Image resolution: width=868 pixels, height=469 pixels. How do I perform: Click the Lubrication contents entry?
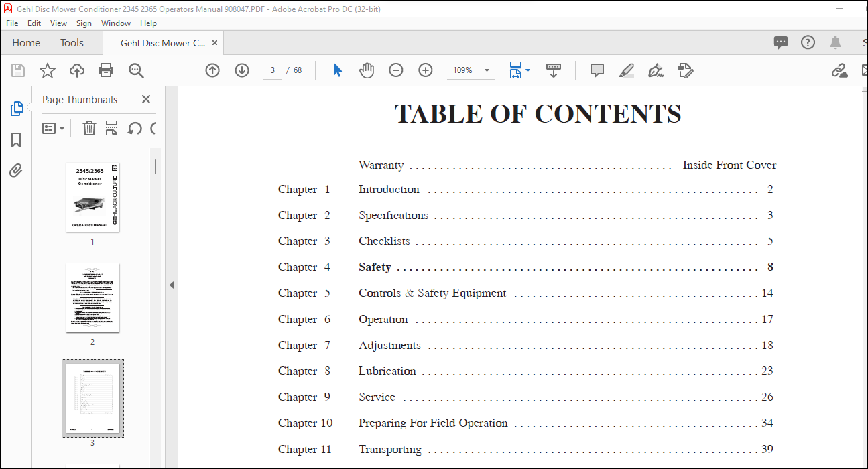(x=387, y=371)
